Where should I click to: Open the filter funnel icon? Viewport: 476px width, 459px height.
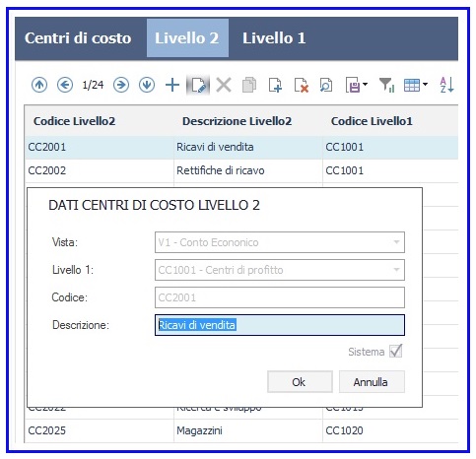point(386,85)
